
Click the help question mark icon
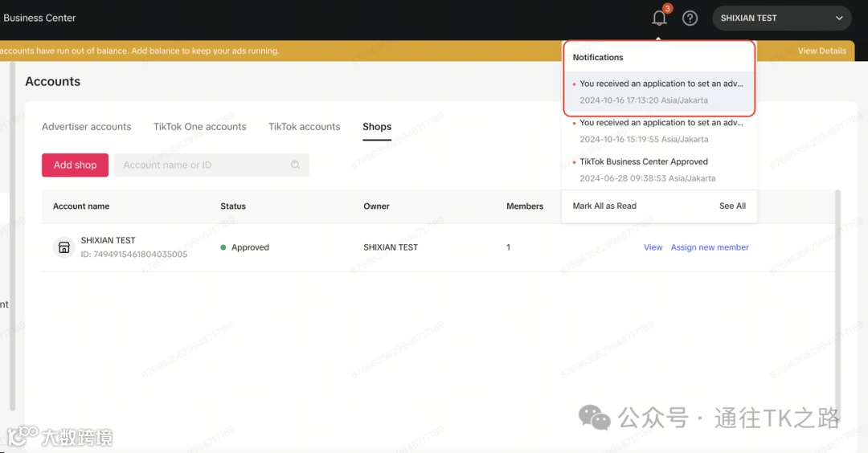tap(690, 18)
